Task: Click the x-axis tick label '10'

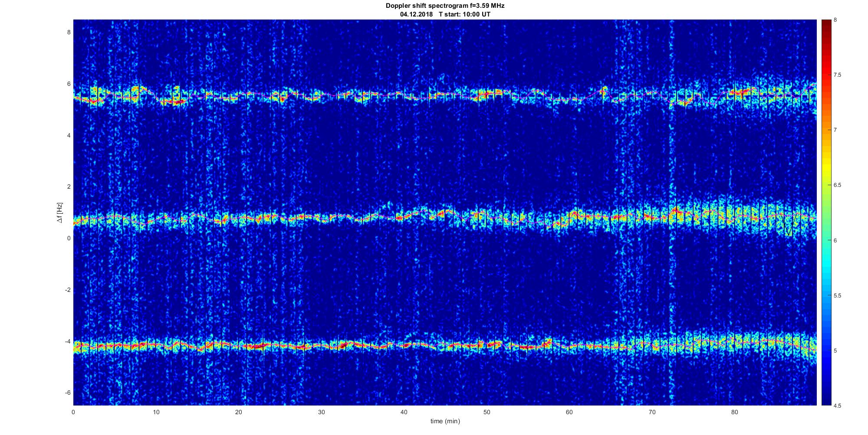Action: (x=156, y=412)
